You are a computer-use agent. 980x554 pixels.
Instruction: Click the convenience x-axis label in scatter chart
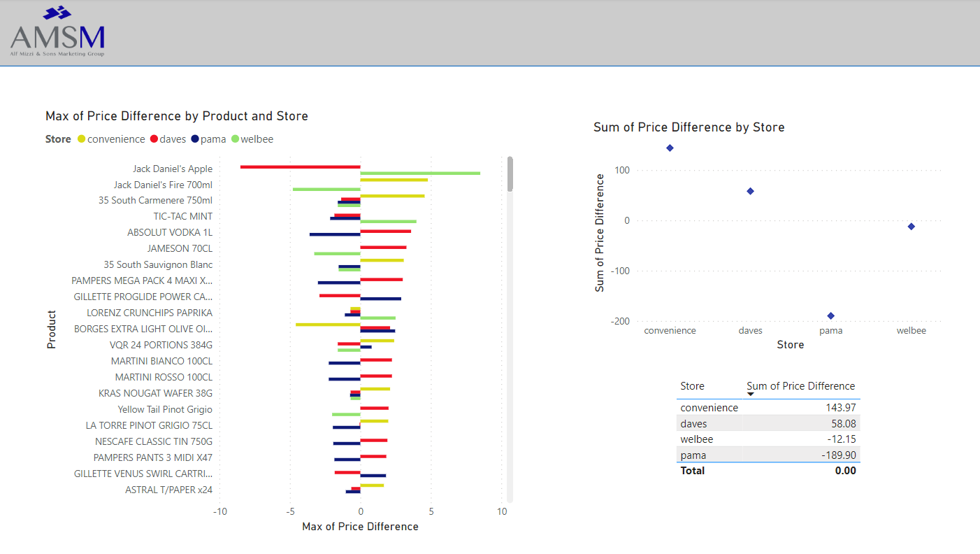[x=670, y=331]
